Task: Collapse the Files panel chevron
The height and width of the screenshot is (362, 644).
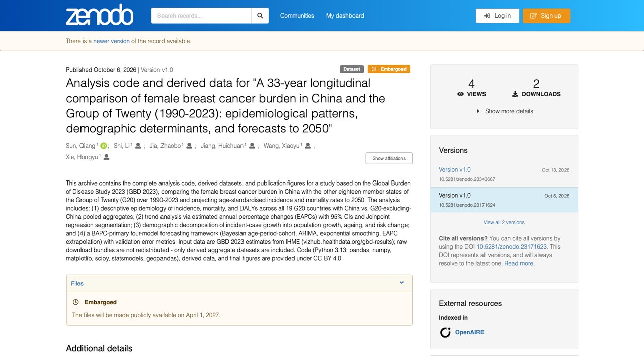Action: 401,283
